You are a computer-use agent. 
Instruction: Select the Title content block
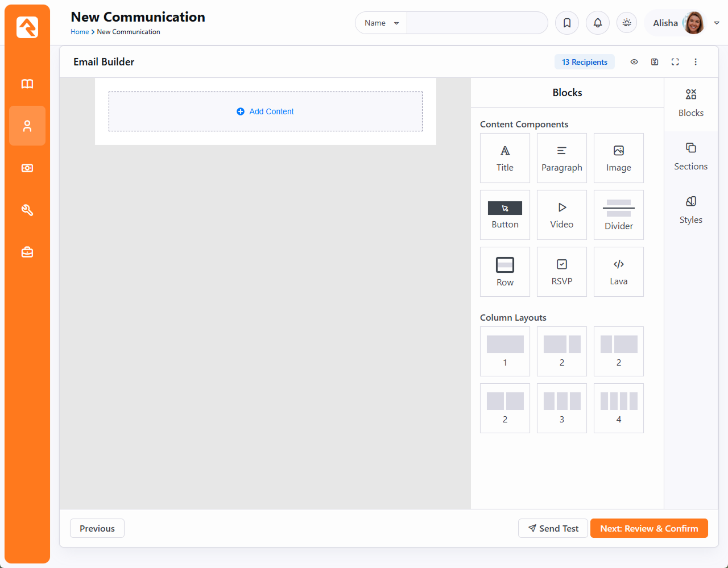(x=504, y=158)
